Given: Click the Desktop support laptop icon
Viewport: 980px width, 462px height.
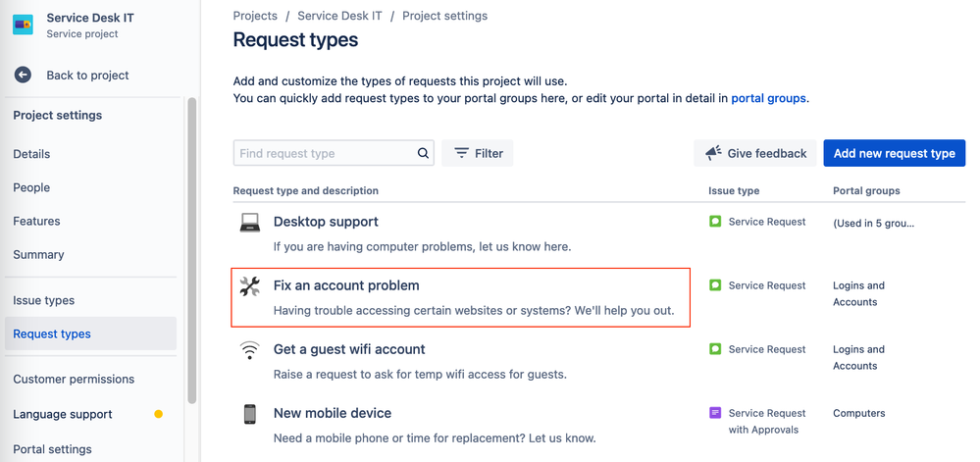Looking at the screenshot, I should tap(250, 223).
